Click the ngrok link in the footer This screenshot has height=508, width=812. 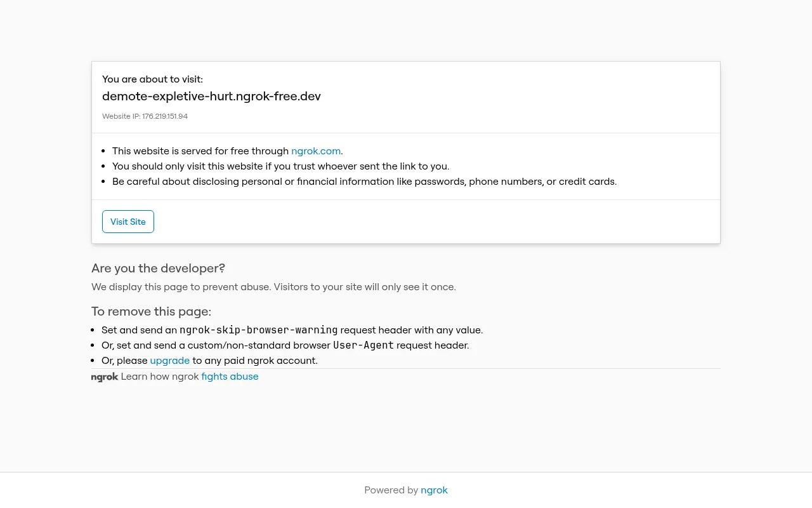[434, 490]
